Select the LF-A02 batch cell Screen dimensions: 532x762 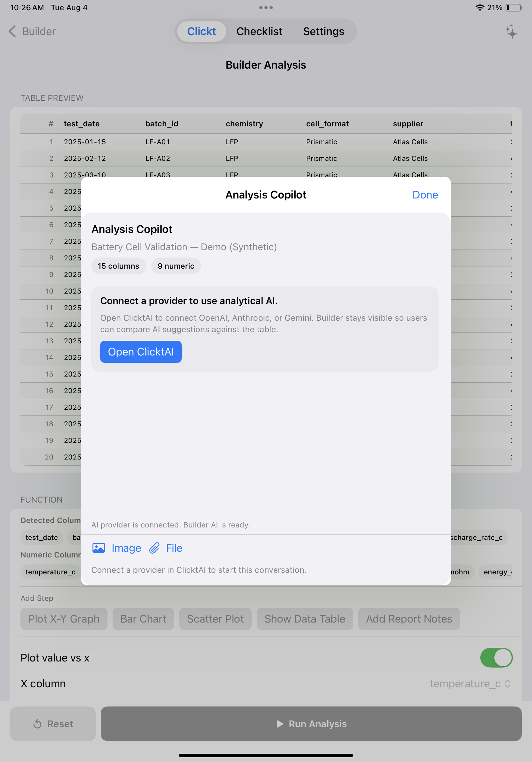158,159
